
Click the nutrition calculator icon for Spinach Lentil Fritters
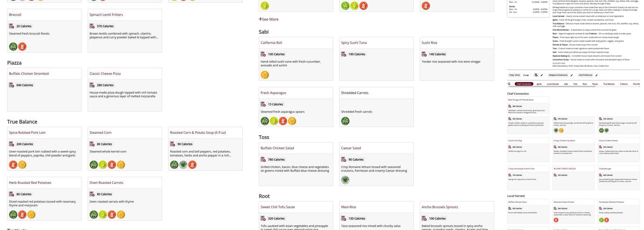coord(92,26)
